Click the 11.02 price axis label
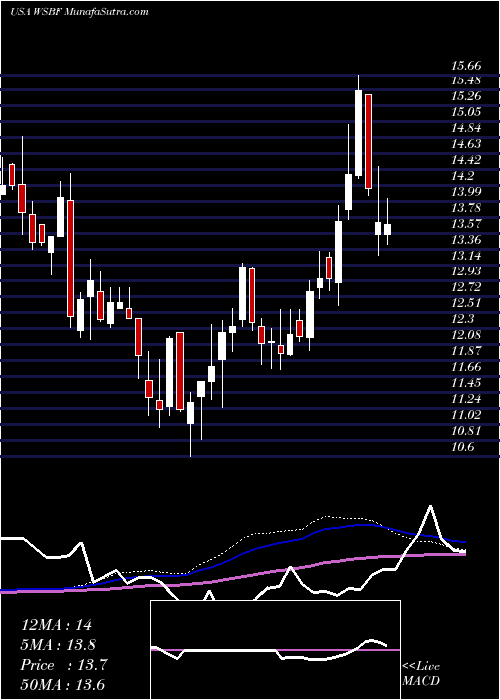 click(466, 415)
